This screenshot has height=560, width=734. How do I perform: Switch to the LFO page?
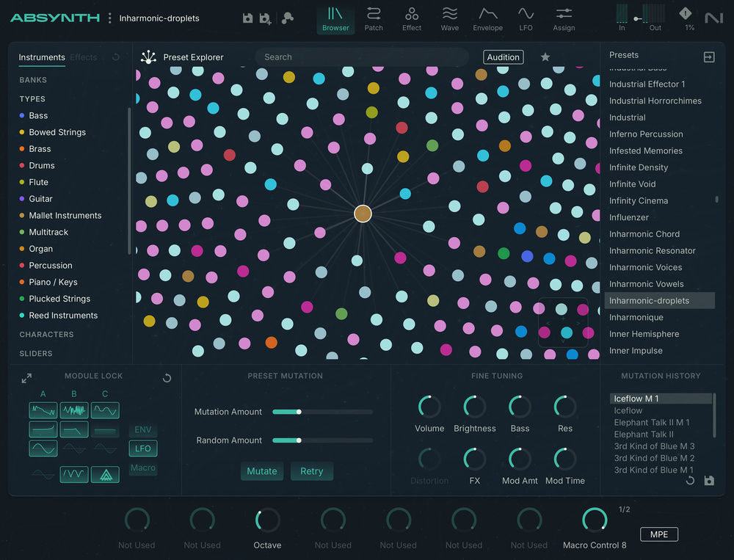(526, 19)
